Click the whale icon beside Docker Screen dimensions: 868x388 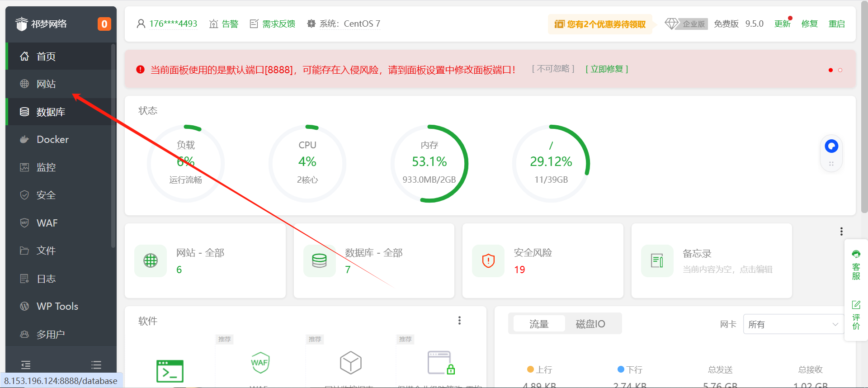click(24, 139)
